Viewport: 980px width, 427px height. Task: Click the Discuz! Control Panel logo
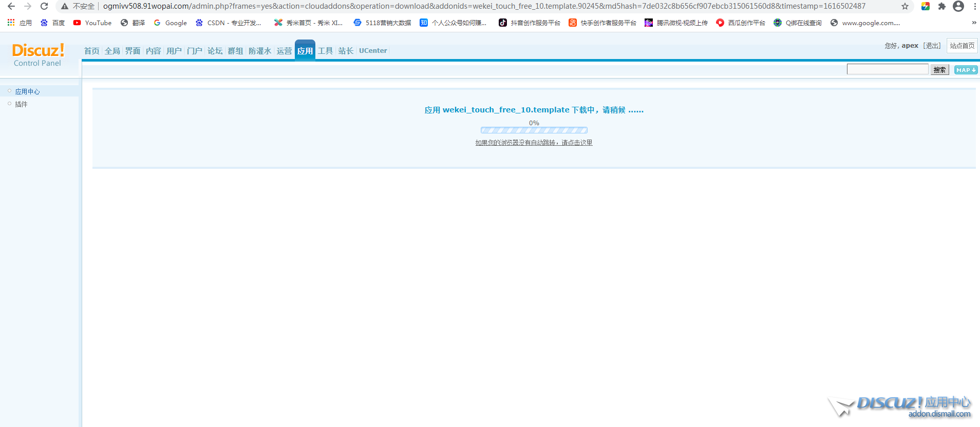(37, 54)
